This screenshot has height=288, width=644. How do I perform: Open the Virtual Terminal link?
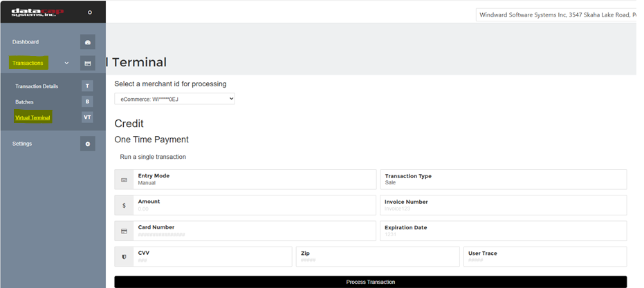coord(33,117)
